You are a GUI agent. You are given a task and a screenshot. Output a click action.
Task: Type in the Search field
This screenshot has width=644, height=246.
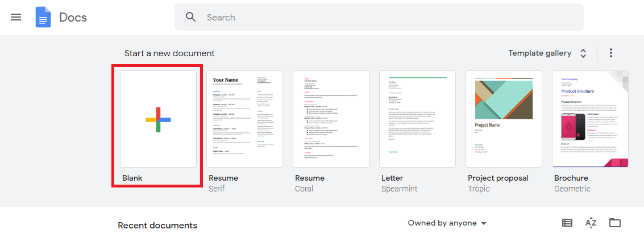[x=387, y=17]
